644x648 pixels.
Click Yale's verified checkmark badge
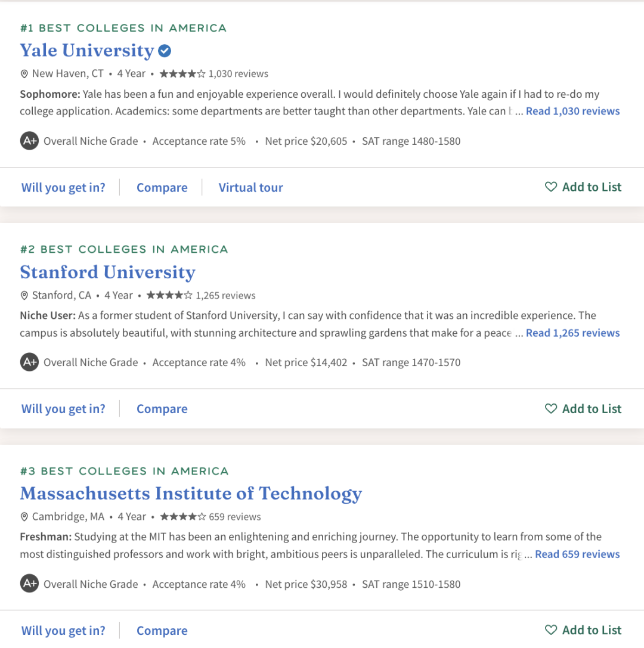pyautogui.click(x=165, y=51)
